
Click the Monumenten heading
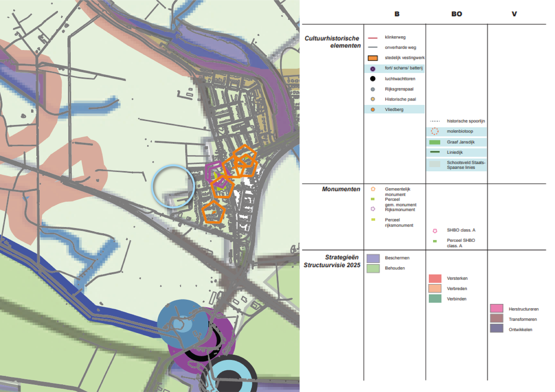coord(341,189)
